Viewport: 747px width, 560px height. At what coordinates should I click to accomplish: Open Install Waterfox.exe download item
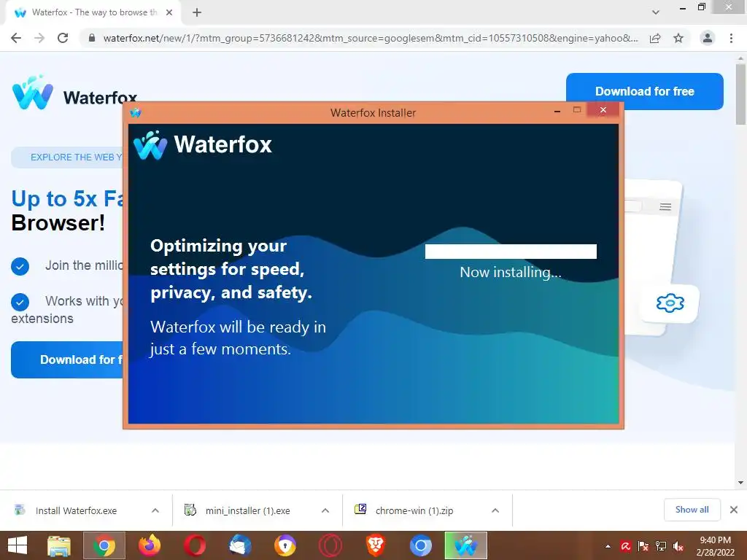76,510
